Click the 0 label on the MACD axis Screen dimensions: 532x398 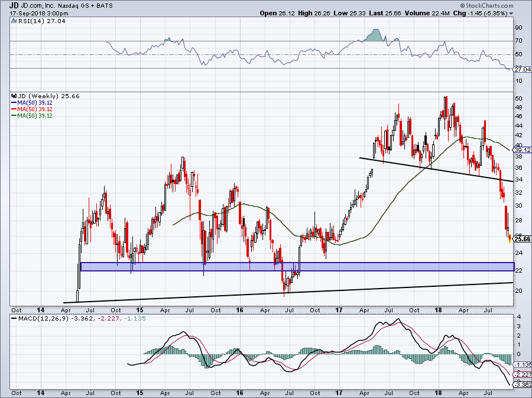(x=518, y=354)
